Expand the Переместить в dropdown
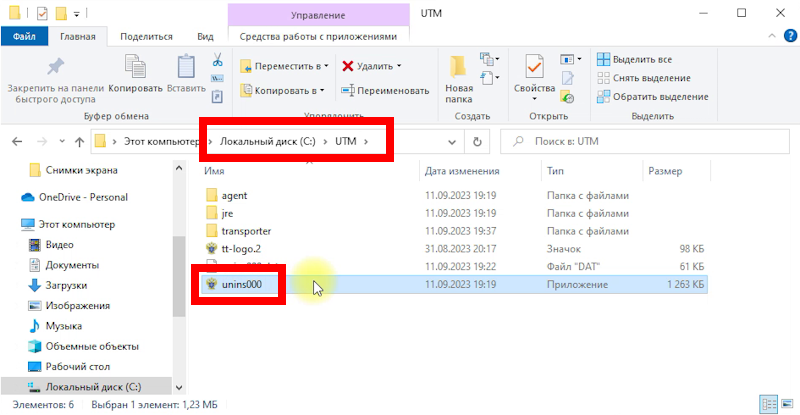The height and width of the screenshot is (415, 800). pyautogui.click(x=285, y=66)
